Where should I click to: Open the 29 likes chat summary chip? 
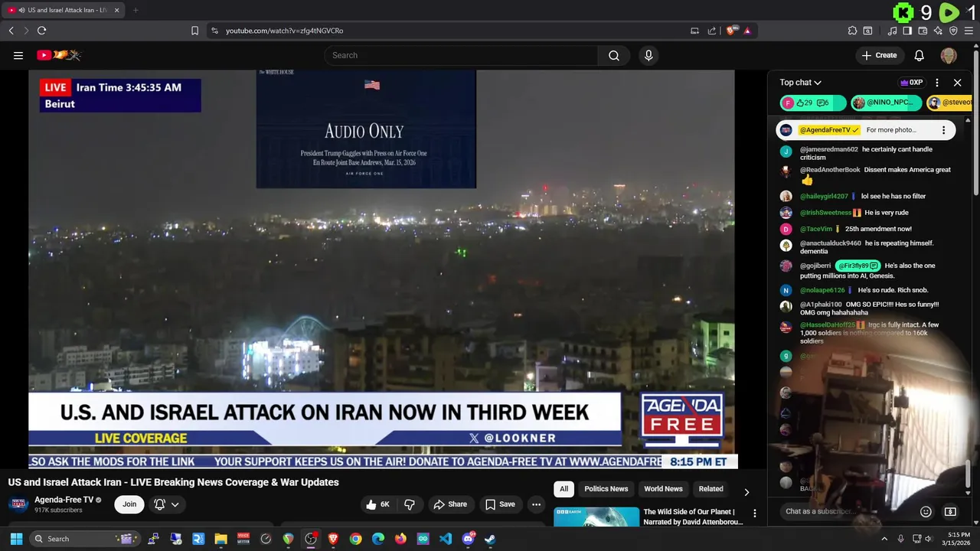(813, 103)
